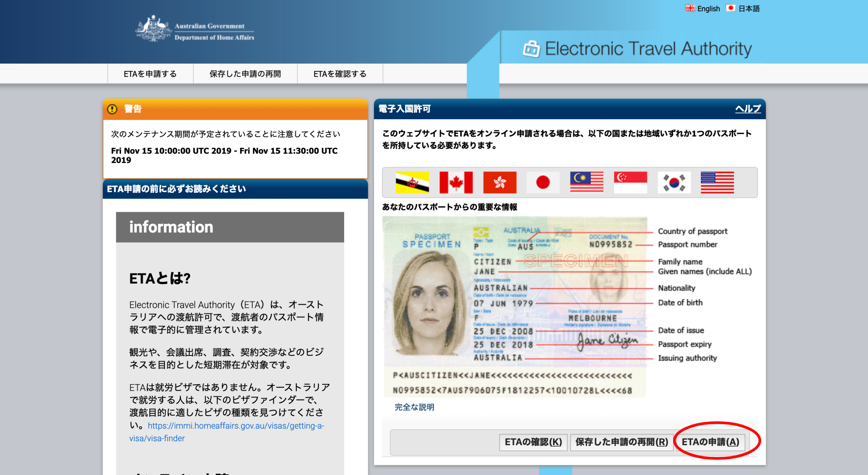This screenshot has width=868, height=475.
Task: Open the ETAを申請する menu tab
Action: [150, 74]
